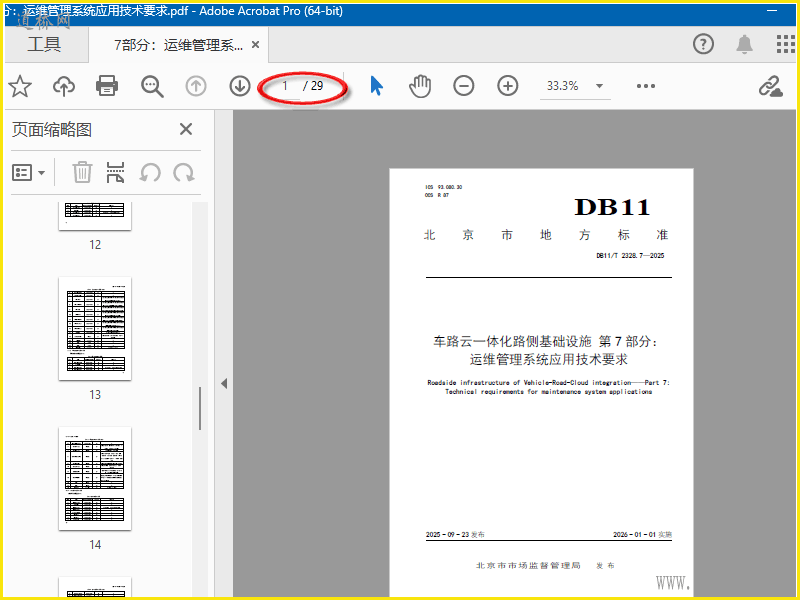Collapse the navigation pane with the arrow

[x=224, y=384]
